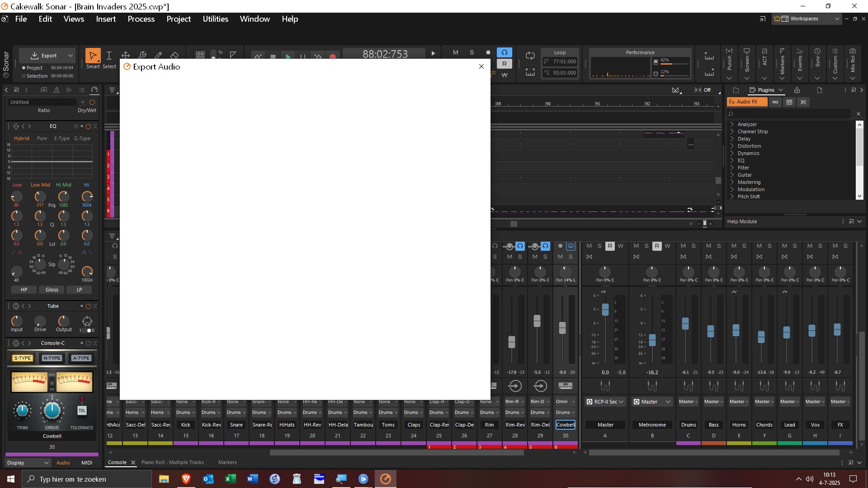Select the Selection radio option
This screenshot has width=868, height=488.
click(x=34, y=76)
